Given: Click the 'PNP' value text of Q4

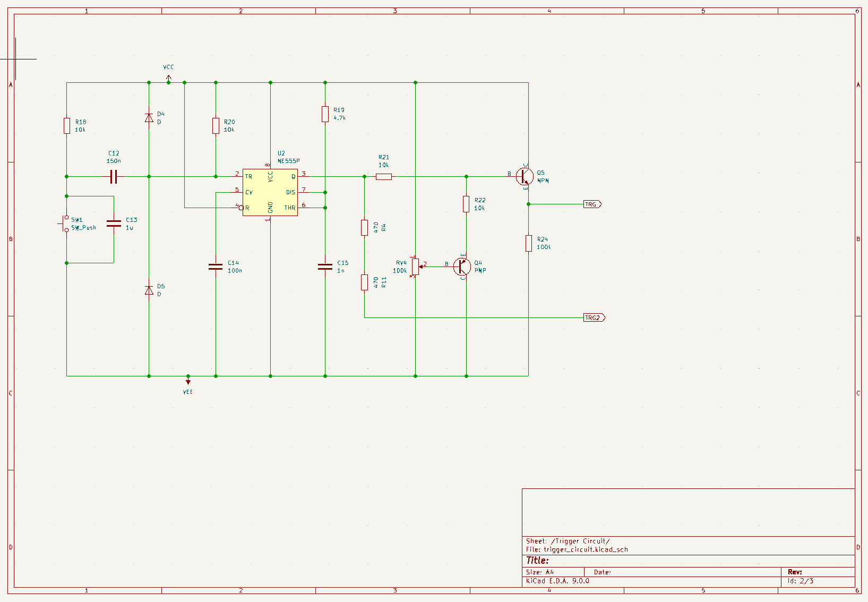Looking at the screenshot, I should point(480,270).
